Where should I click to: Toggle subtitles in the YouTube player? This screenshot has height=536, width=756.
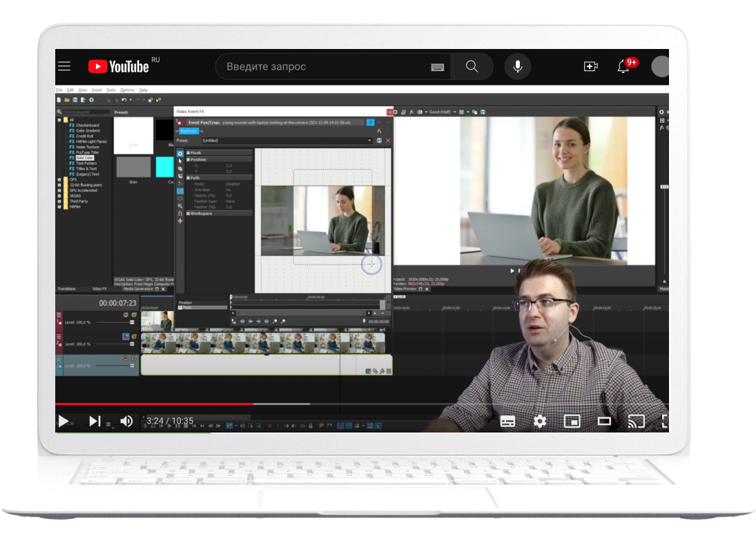coord(507,421)
